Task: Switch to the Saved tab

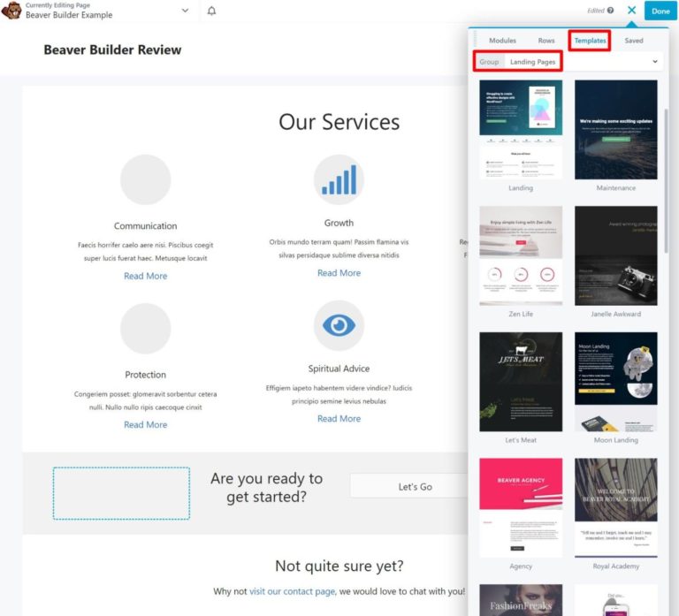Action: (x=634, y=41)
